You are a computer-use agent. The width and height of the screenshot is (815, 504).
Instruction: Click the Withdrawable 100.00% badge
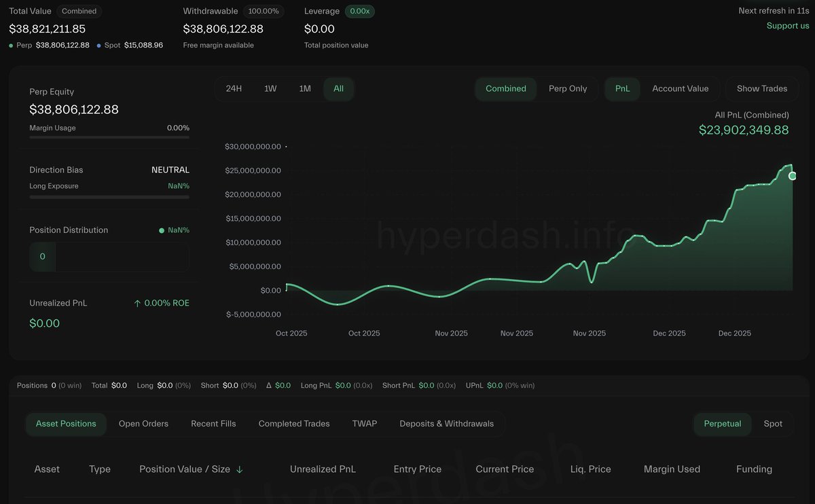point(264,11)
